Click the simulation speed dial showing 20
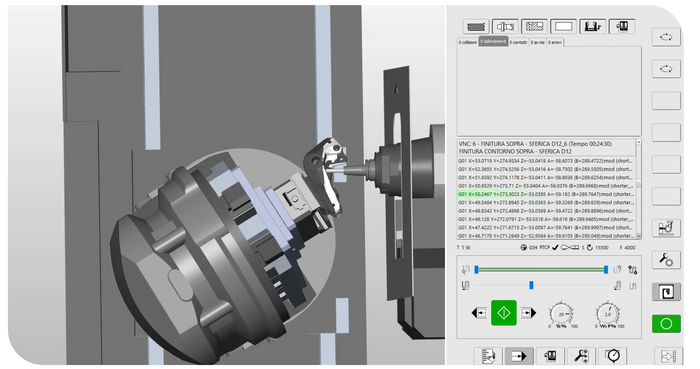This screenshot has height=369, width=700. click(562, 315)
